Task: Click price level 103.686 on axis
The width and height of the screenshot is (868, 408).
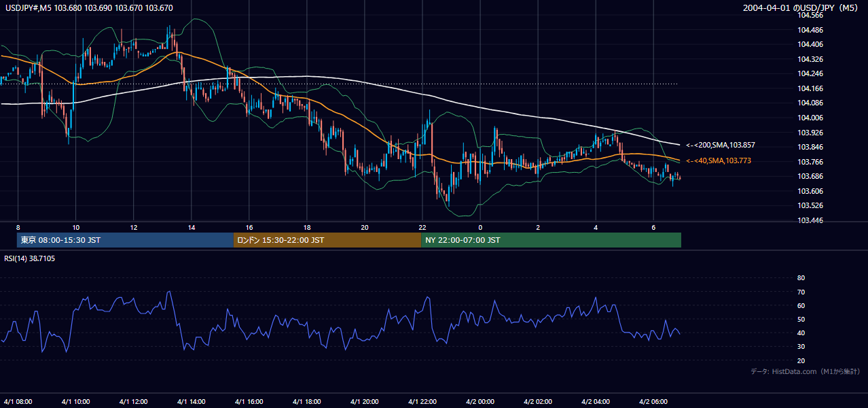Action: click(810, 176)
